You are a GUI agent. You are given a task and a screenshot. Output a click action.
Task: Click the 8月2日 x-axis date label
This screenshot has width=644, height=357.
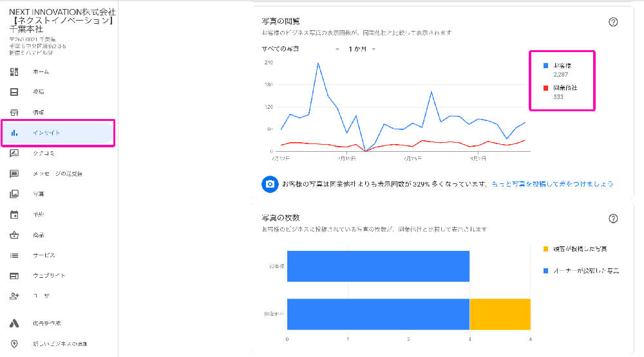tap(478, 158)
